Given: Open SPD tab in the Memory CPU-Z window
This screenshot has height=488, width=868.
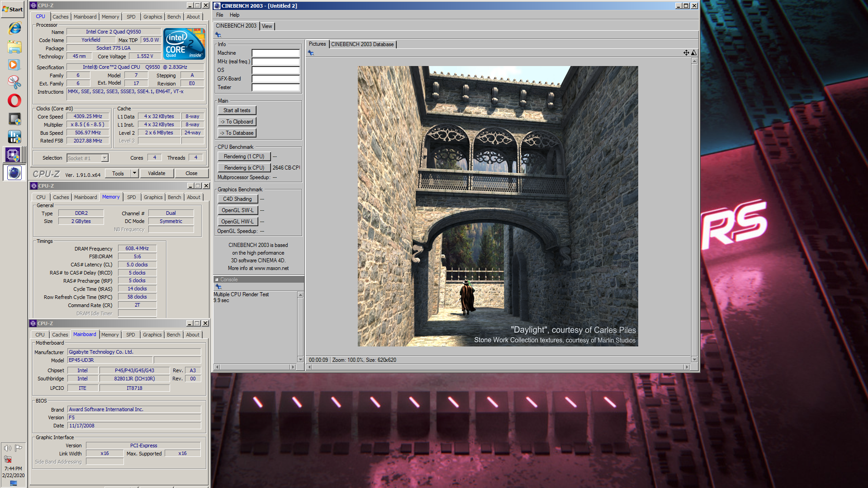Looking at the screenshot, I should (131, 197).
